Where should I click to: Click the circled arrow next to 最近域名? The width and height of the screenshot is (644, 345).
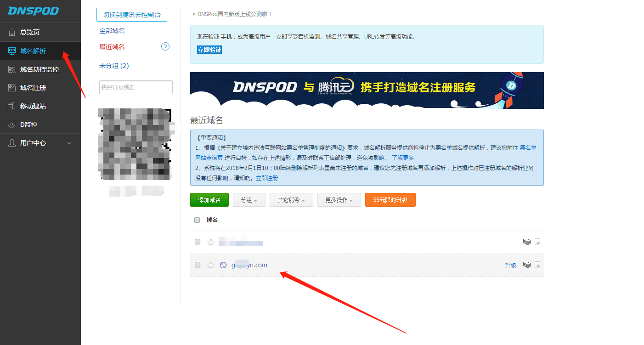click(x=166, y=46)
